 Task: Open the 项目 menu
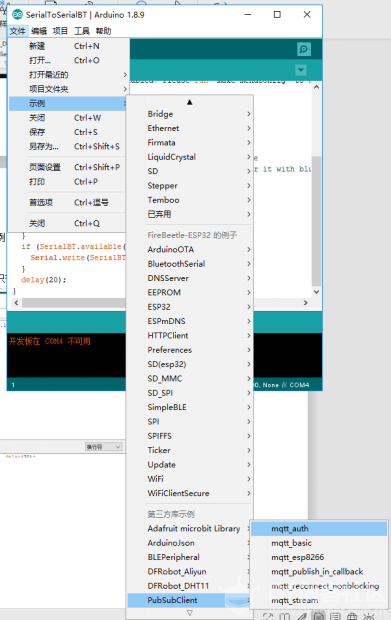[60, 31]
